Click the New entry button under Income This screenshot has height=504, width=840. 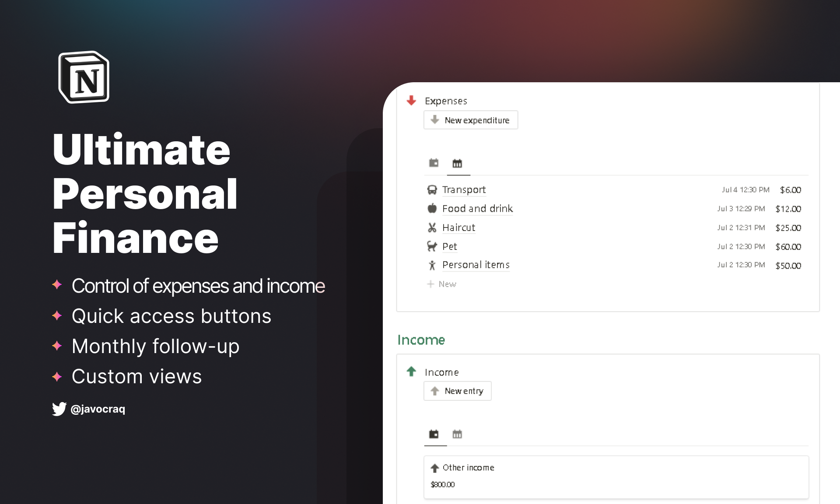coord(457,390)
